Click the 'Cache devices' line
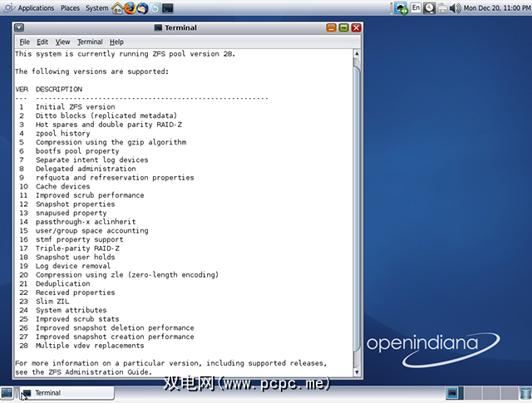This screenshot has width=532, height=403. click(63, 186)
